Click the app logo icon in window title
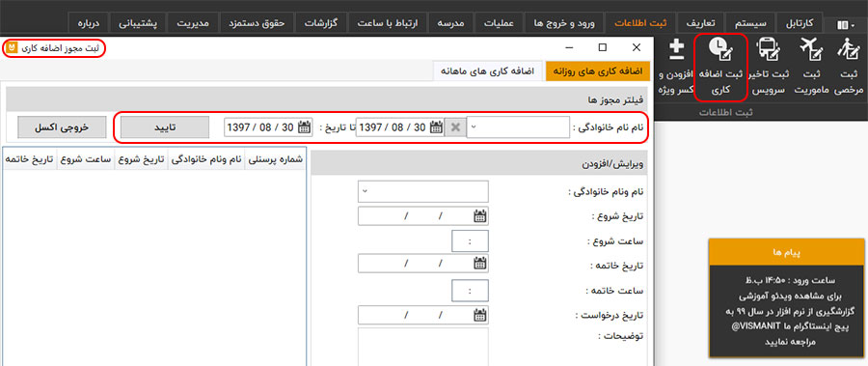The width and height of the screenshot is (868, 366). click(12, 47)
